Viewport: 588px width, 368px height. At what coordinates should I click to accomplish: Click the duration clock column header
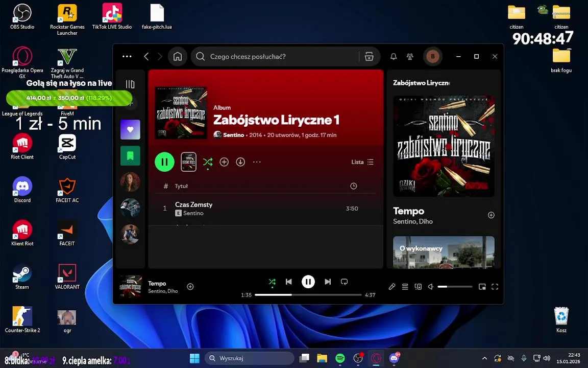[353, 186]
